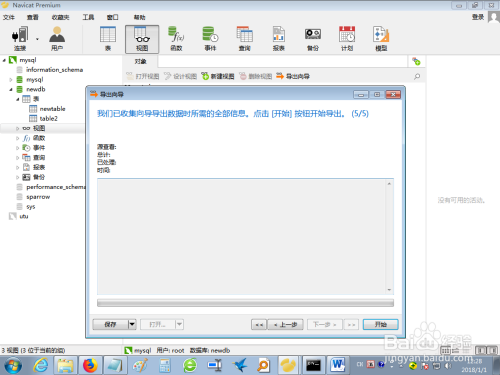Viewport: 500px width, 375px height.
Task: Select the 查询 (Query) toolbar icon
Action: click(x=245, y=39)
